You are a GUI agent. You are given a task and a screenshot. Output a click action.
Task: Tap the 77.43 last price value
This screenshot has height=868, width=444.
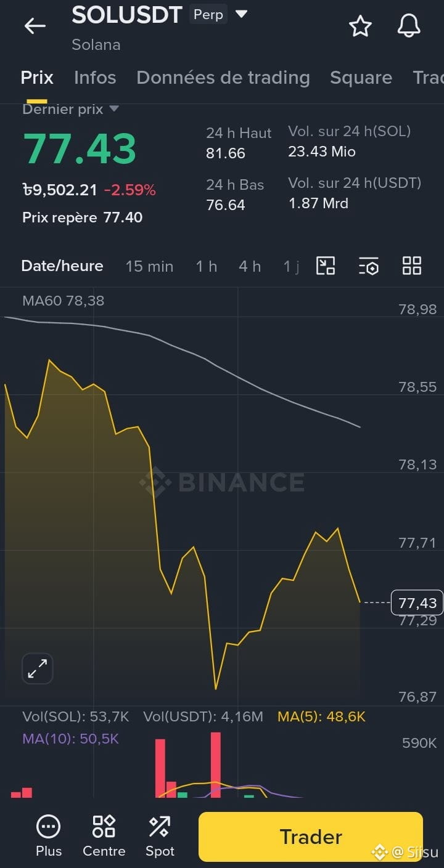click(x=80, y=149)
